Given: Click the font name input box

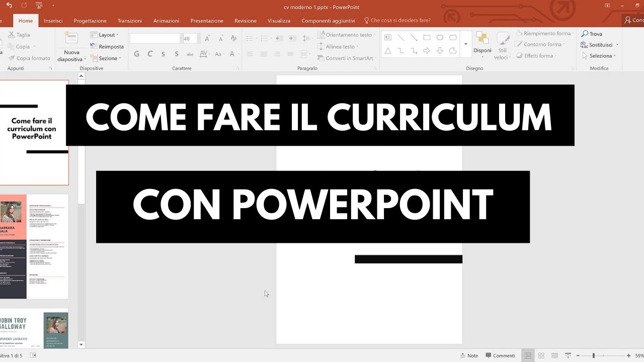Looking at the screenshot, I should [x=154, y=38].
